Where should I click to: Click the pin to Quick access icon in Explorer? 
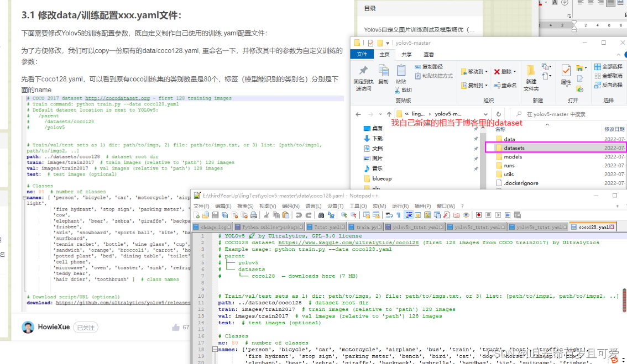363,71
